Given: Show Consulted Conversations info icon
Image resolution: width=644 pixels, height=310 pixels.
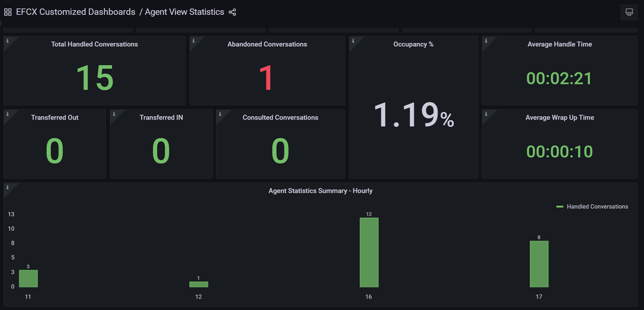Looking at the screenshot, I should [220, 114].
